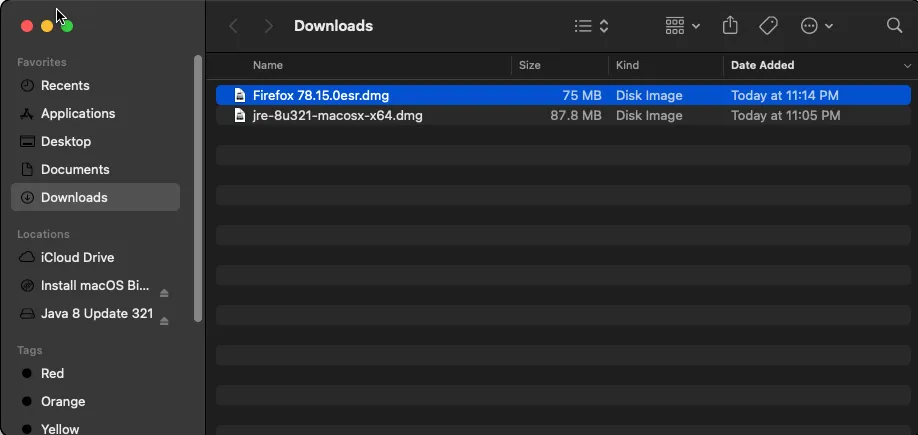
Task: Sort by the Name column header
Action: [268, 65]
